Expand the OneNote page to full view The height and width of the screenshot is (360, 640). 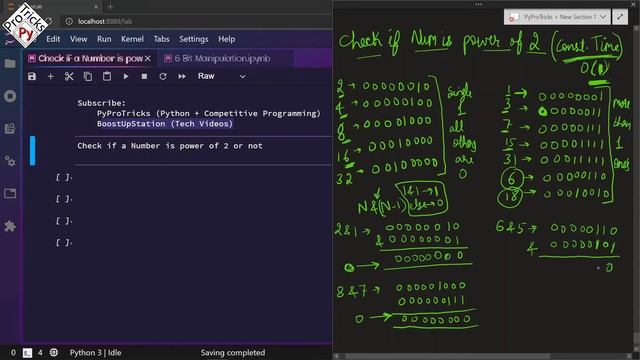click(620, 17)
